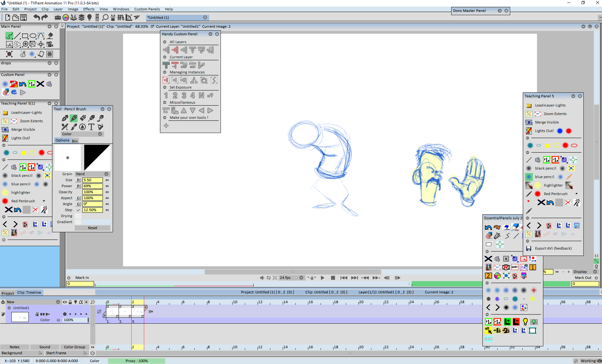Toggle light table bulb in timeline header

tap(75, 302)
